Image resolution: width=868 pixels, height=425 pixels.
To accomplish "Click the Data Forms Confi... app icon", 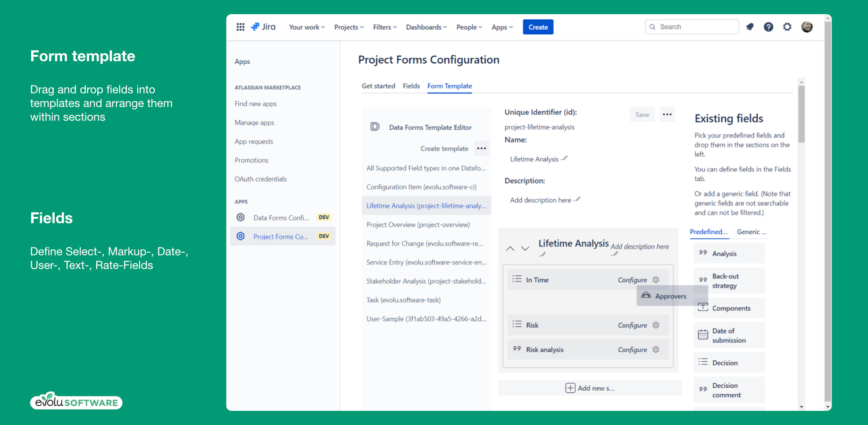I will [241, 217].
